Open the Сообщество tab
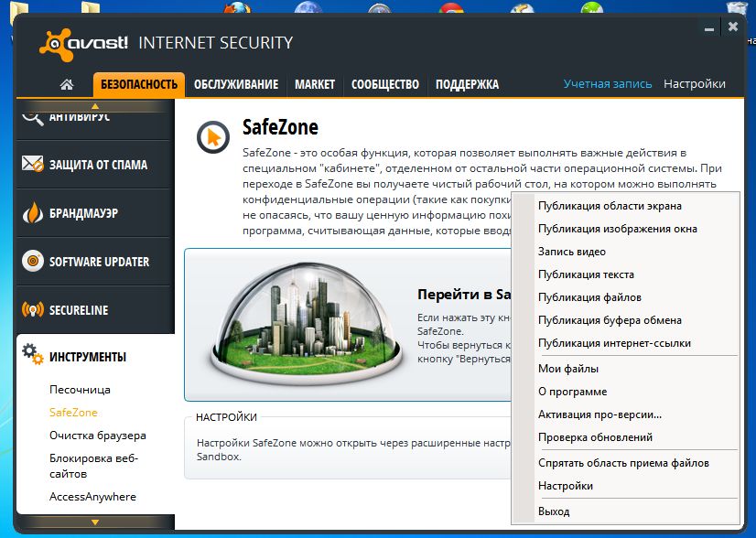Screen dimensions: 756x538 click(x=385, y=84)
